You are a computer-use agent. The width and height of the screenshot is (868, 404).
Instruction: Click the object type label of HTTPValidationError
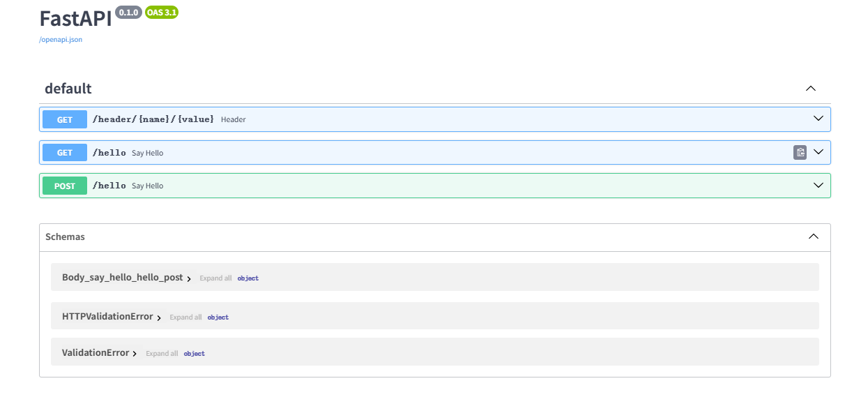pos(218,317)
